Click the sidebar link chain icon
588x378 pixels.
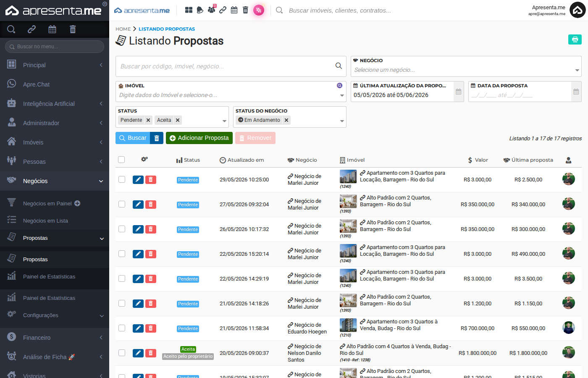point(31,29)
